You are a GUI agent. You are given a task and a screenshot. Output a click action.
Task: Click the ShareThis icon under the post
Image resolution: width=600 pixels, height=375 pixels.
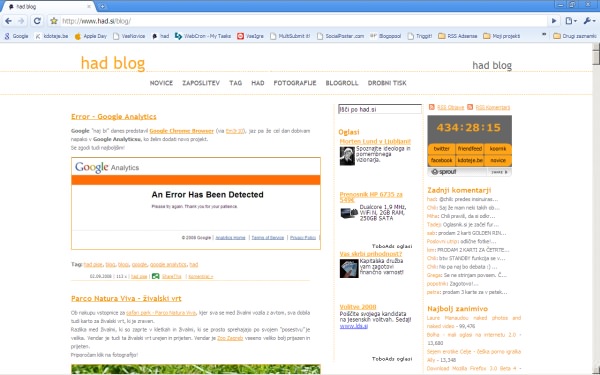click(155, 276)
